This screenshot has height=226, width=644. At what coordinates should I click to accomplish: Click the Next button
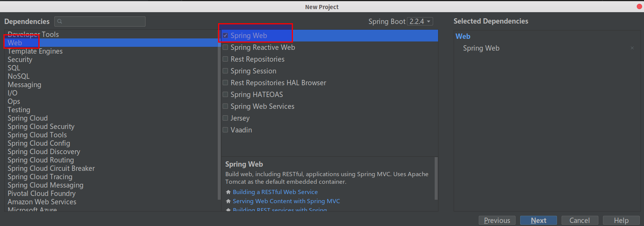[538, 220]
